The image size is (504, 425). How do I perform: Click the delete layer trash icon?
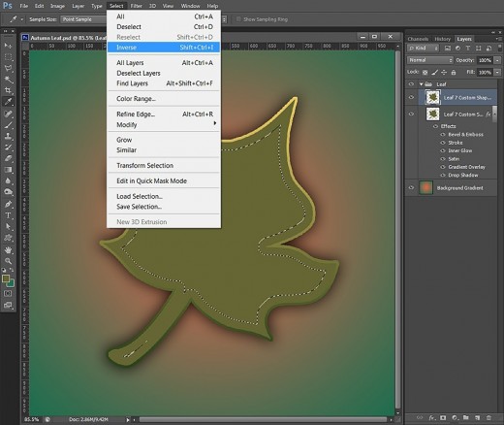[488, 418]
